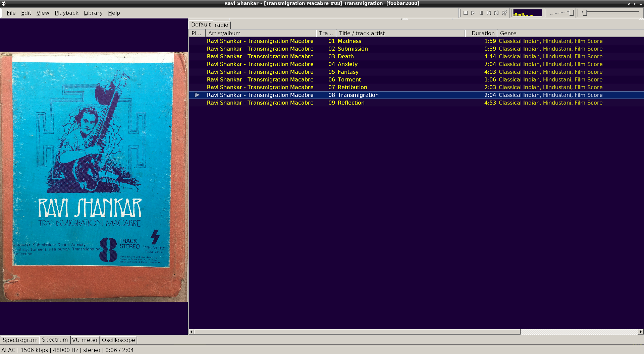Click the spectrum visualizer in the toolbar
The image size is (644, 354).
[x=528, y=13]
